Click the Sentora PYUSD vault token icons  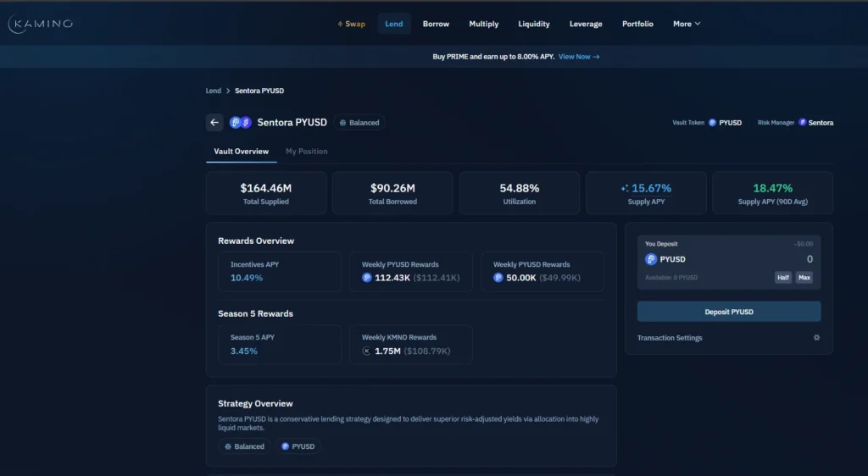click(240, 123)
